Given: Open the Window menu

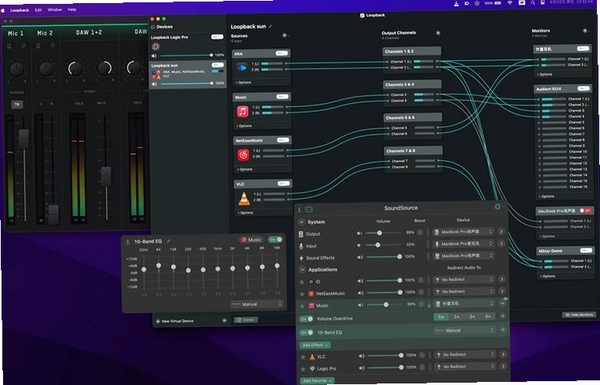Looking at the screenshot, I should pyautogui.click(x=55, y=10).
